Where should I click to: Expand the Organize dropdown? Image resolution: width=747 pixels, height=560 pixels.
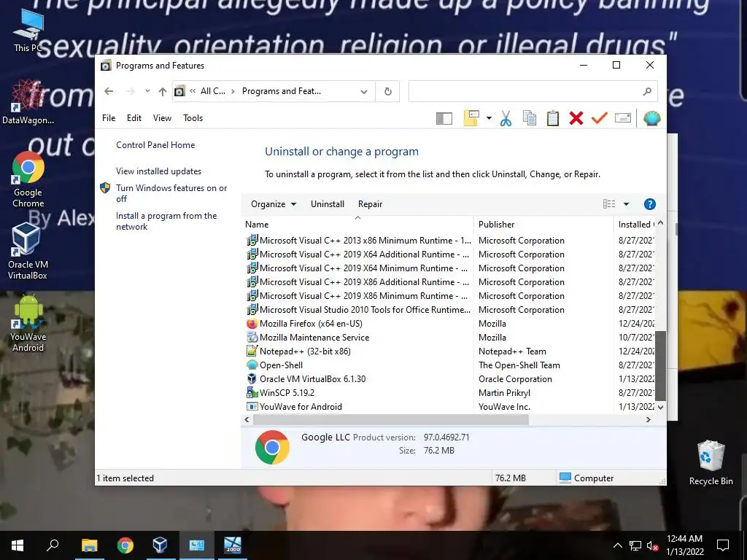274,204
